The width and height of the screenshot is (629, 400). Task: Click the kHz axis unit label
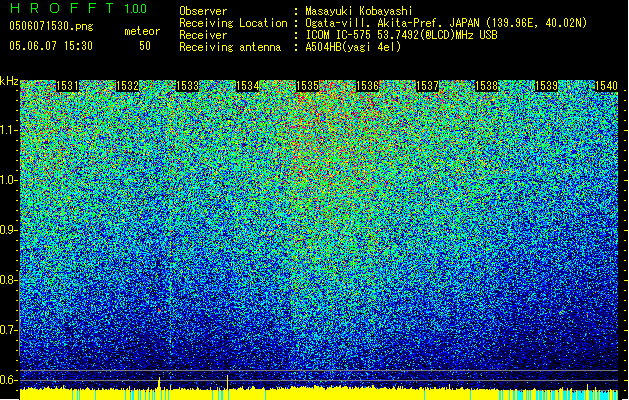pos(9,81)
